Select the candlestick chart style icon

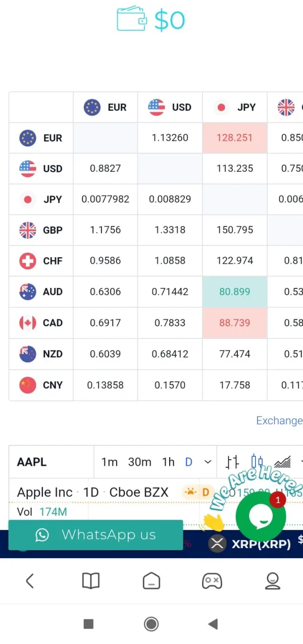[257, 462]
